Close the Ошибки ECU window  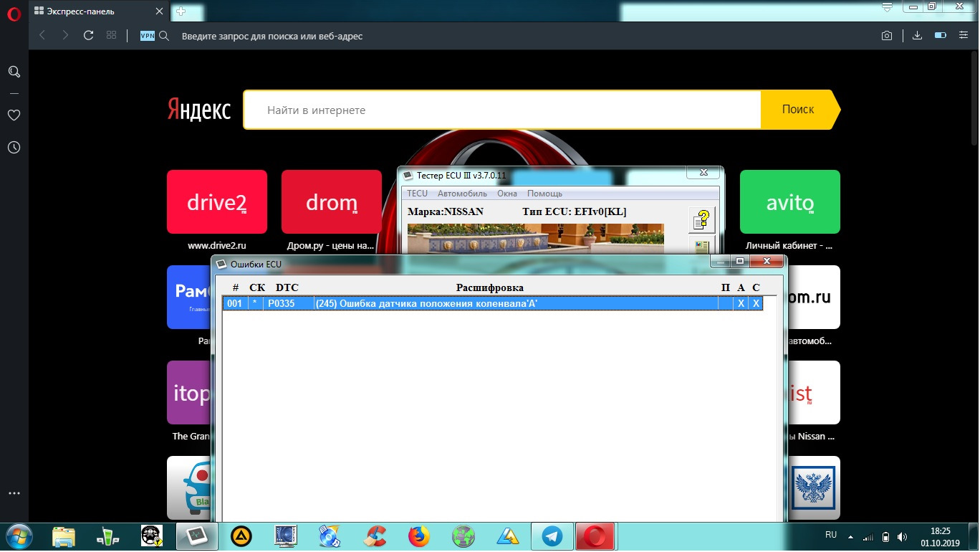coord(766,262)
